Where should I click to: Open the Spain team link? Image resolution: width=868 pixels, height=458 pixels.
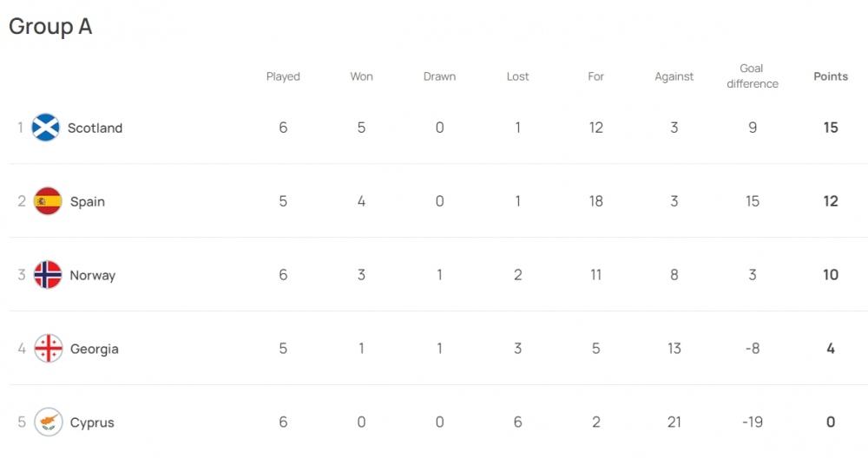point(87,201)
